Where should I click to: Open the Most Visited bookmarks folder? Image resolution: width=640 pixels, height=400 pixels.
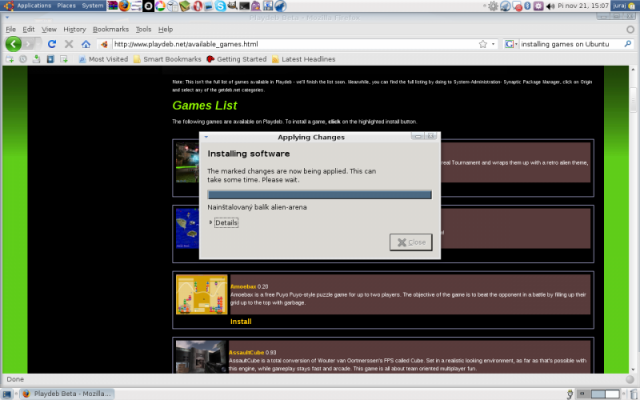[x=103, y=59]
